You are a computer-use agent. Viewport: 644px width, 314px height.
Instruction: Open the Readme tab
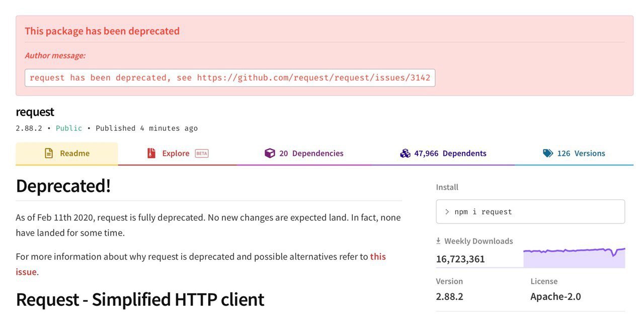pyautogui.click(x=67, y=153)
